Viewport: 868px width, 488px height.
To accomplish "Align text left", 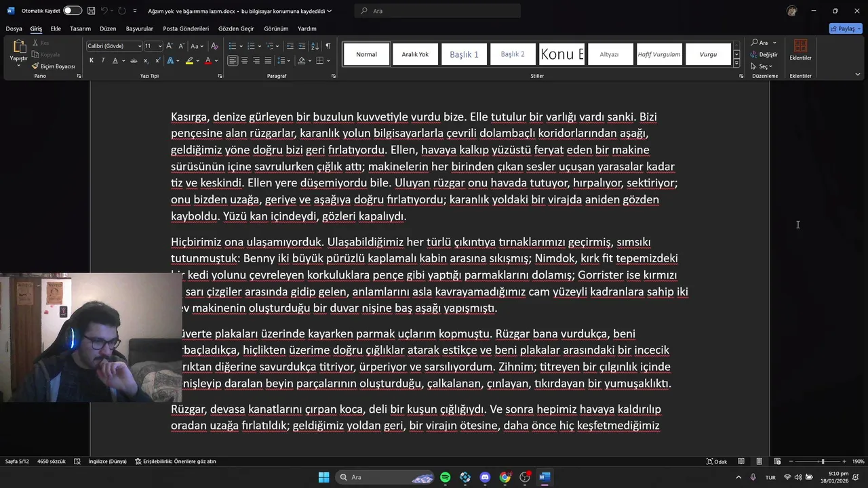I will (233, 61).
